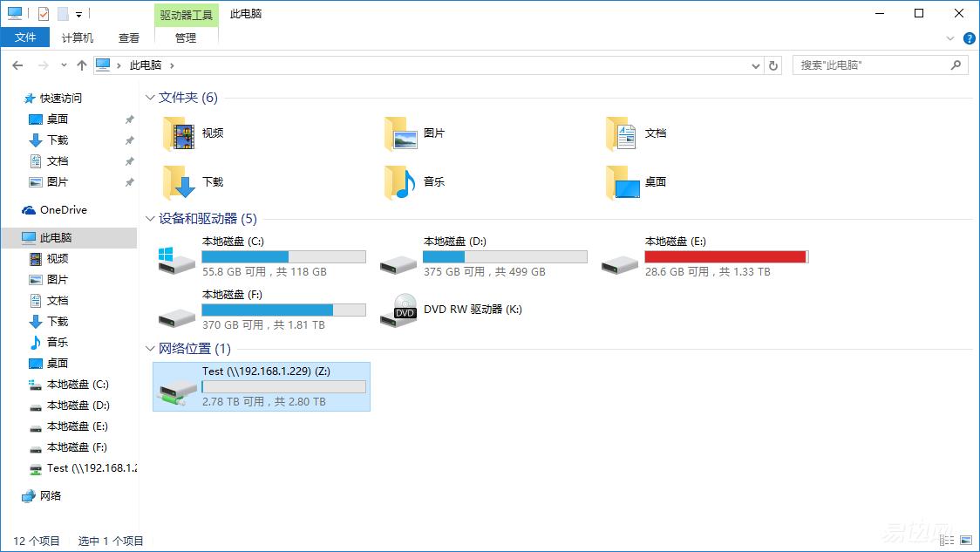The image size is (980, 552).
Task: Open 音乐 in the navigation pane
Action: (x=49, y=342)
